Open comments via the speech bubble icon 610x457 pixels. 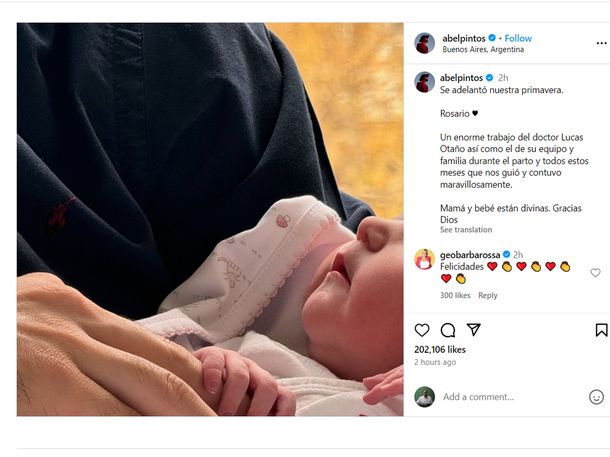coord(448,330)
